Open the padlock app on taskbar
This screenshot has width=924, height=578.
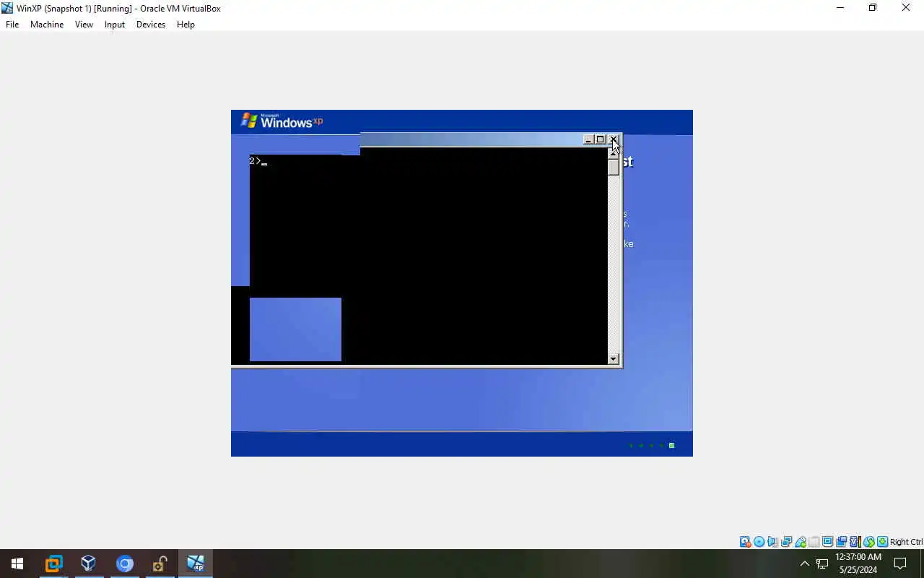click(x=160, y=564)
